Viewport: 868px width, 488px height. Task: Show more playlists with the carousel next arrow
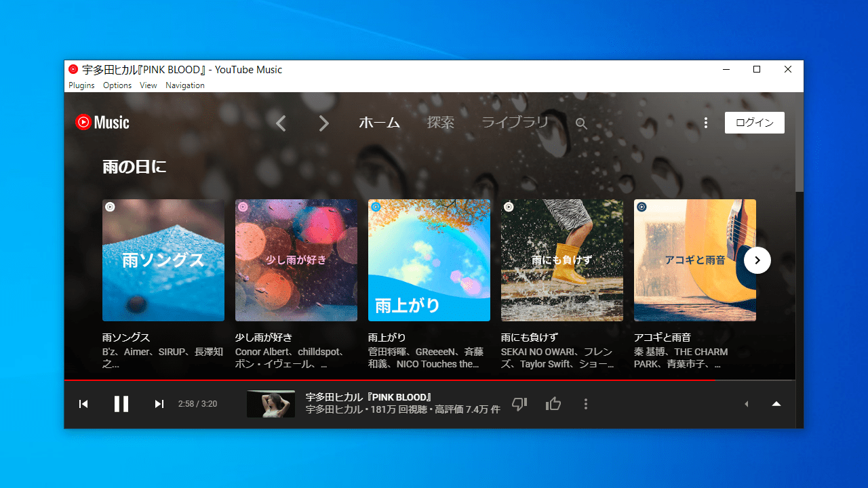(757, 260)
